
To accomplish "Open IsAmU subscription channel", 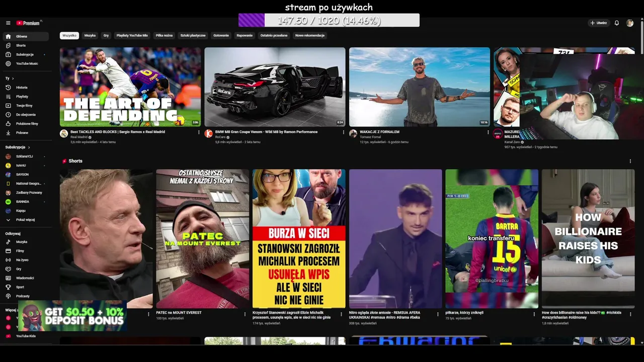I will click(x=25, y=165).
